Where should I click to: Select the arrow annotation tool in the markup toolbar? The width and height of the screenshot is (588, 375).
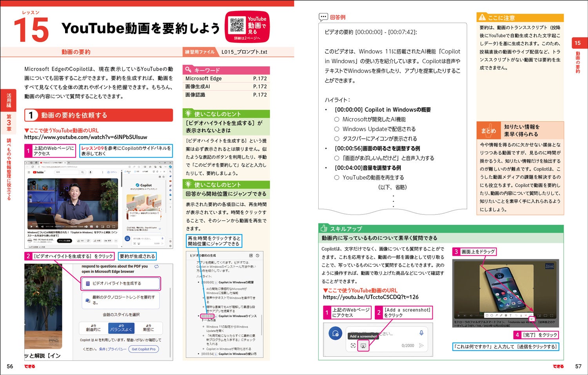[497, 315]
